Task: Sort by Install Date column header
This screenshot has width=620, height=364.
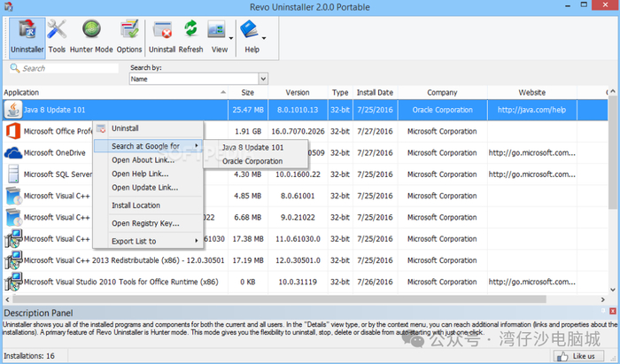Action: (x=375, y=92)
